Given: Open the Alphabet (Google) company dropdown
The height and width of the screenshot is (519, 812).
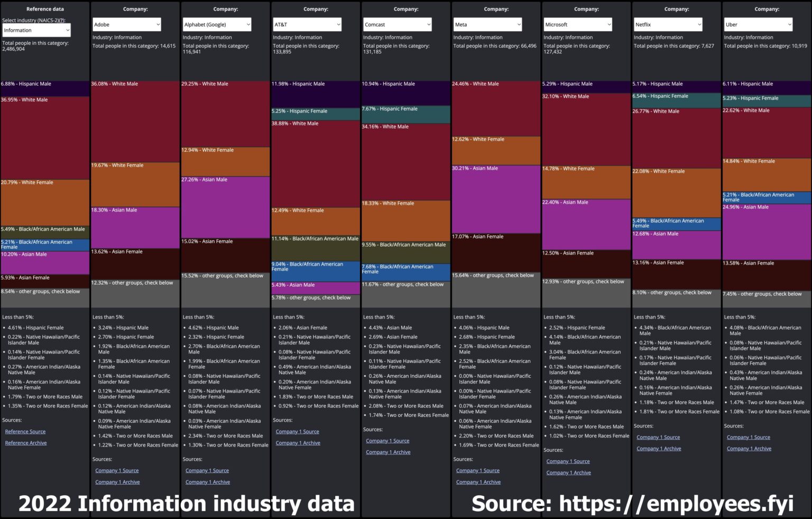Looking at the screenshot, I should (x=217, y=24).
